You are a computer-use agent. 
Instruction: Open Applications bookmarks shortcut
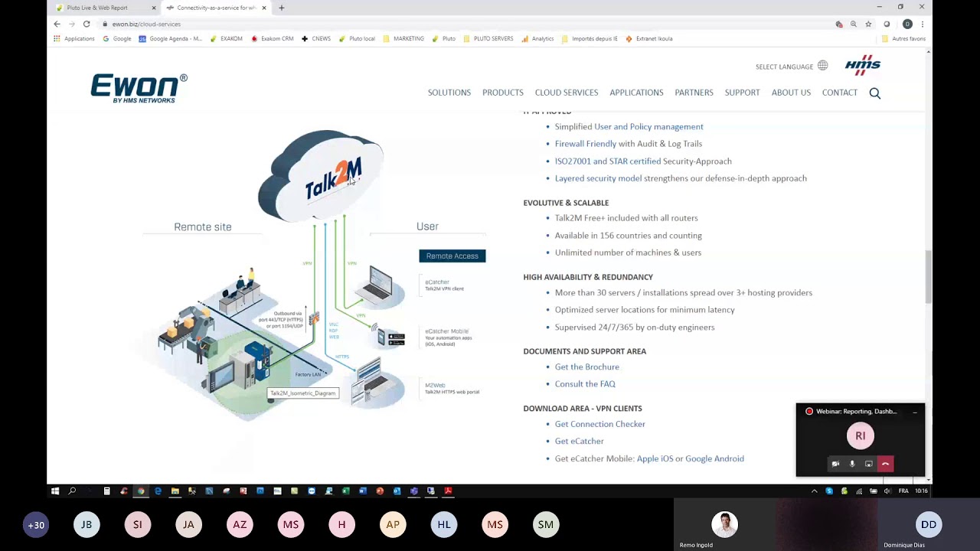tap(74, 38)
